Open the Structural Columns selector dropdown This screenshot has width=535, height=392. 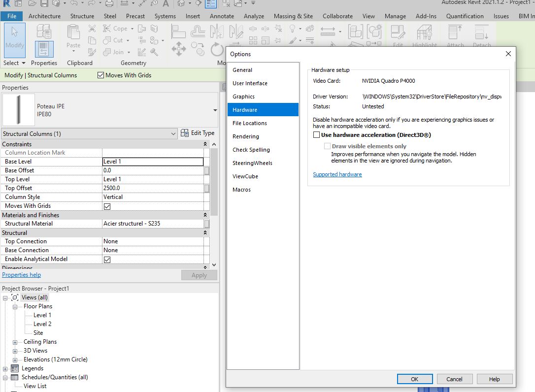click(173, 133)
